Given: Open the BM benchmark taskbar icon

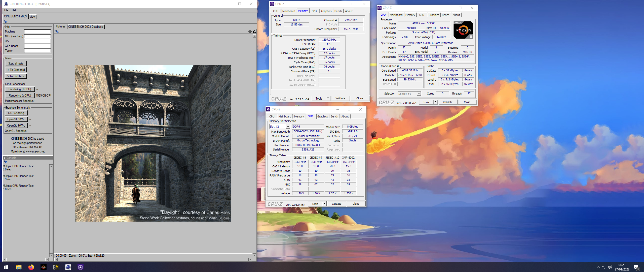Looking at the screenshot, I should point(56,267).
